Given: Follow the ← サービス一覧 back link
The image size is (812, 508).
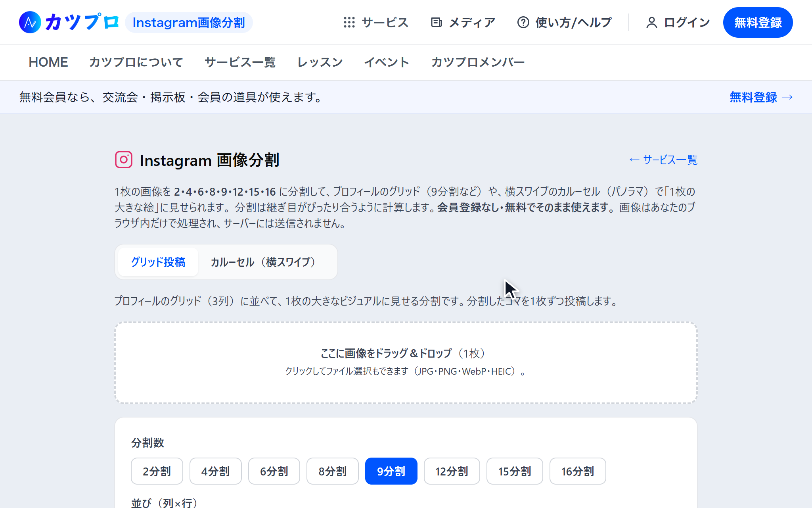Looking at the screenshot, I should (x=663, y=160).
